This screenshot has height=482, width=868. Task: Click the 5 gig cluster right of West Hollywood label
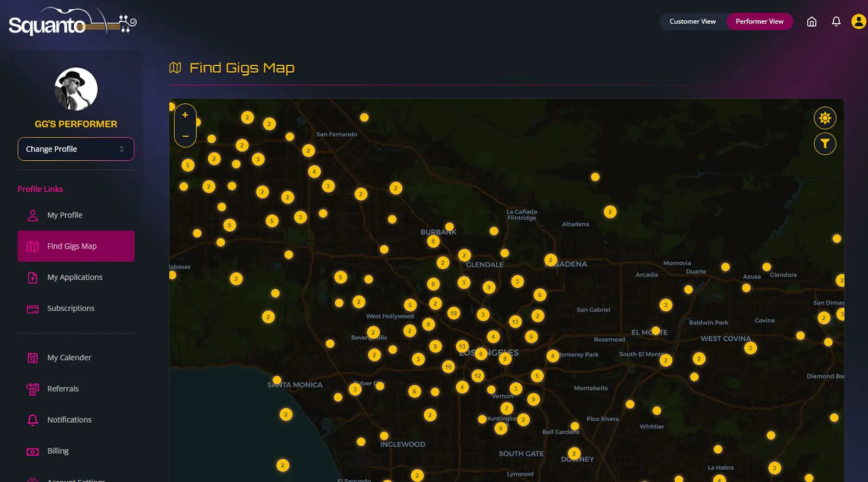coord(410,305)
